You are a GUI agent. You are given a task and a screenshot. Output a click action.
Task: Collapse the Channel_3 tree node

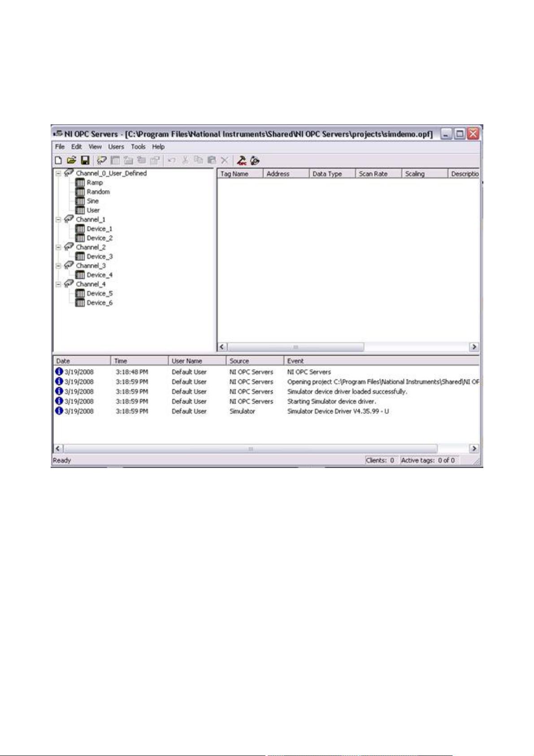point(58,266)
